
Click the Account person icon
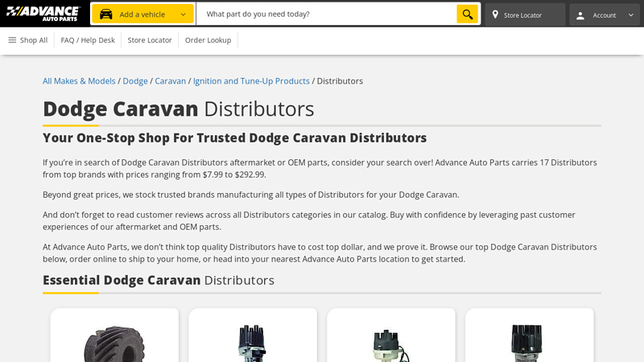[580, 15]
